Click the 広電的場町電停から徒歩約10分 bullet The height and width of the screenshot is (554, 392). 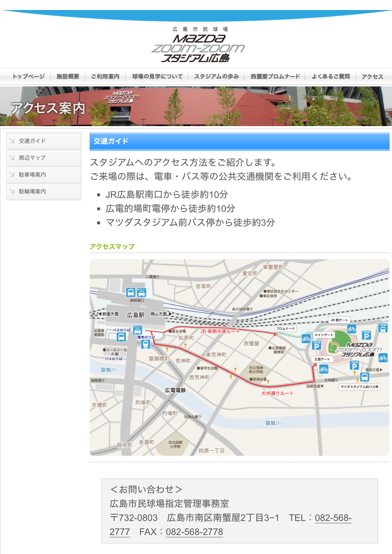coord(171,209)
